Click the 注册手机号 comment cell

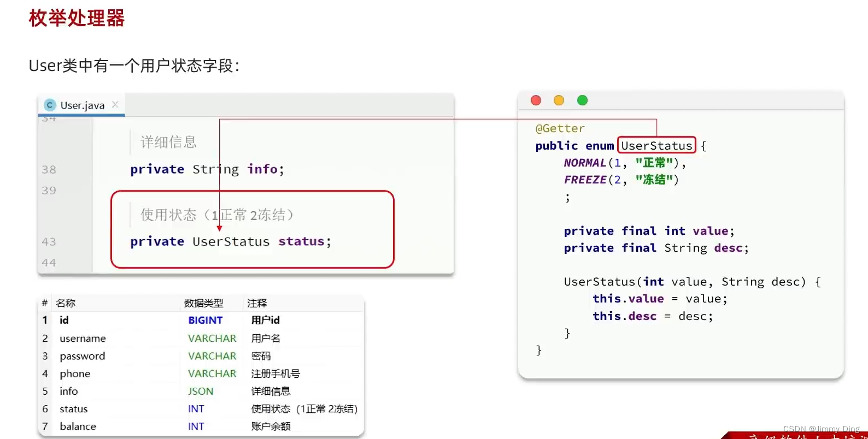275,373
